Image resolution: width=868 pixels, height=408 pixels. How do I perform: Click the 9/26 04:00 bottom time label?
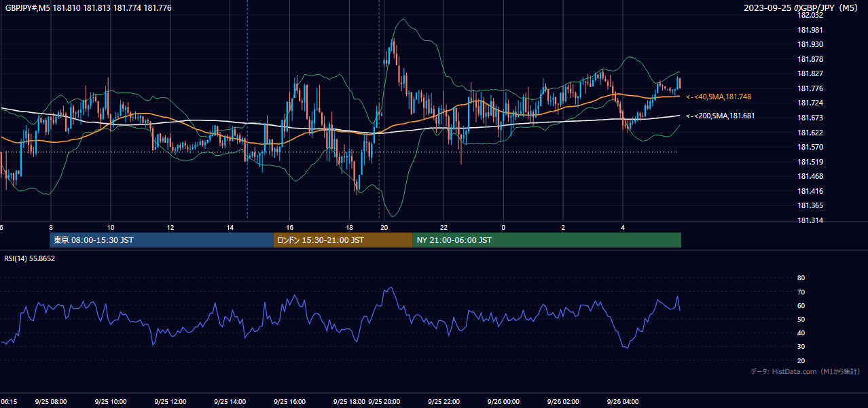tap(622, 402)
